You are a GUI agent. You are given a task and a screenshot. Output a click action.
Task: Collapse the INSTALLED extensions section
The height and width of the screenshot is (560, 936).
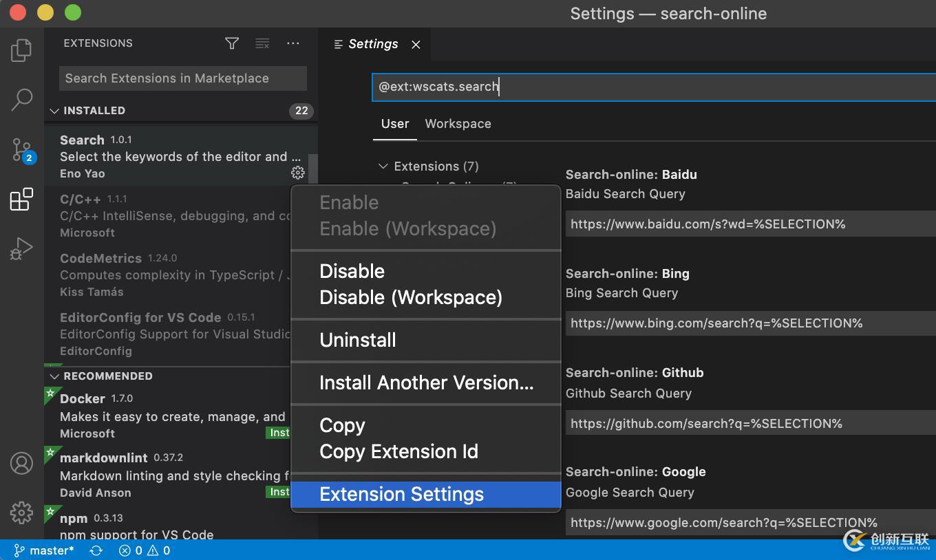click(55, 111)
